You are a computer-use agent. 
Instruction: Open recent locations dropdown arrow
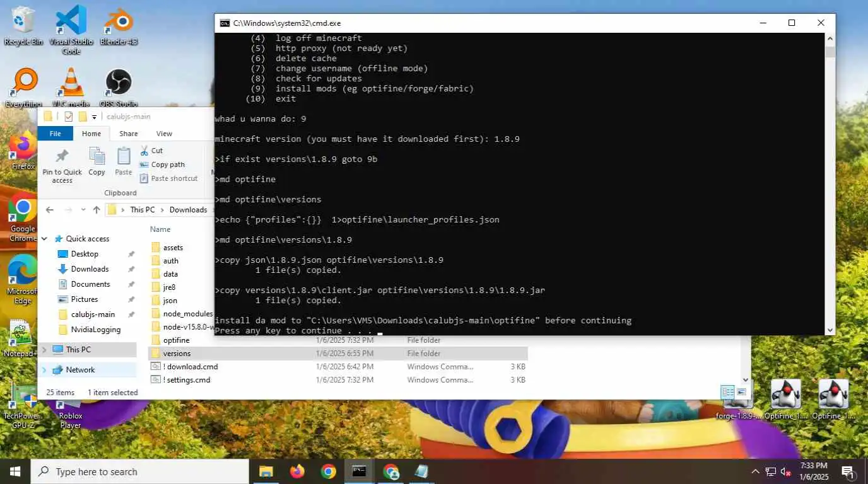pos(83,210)
